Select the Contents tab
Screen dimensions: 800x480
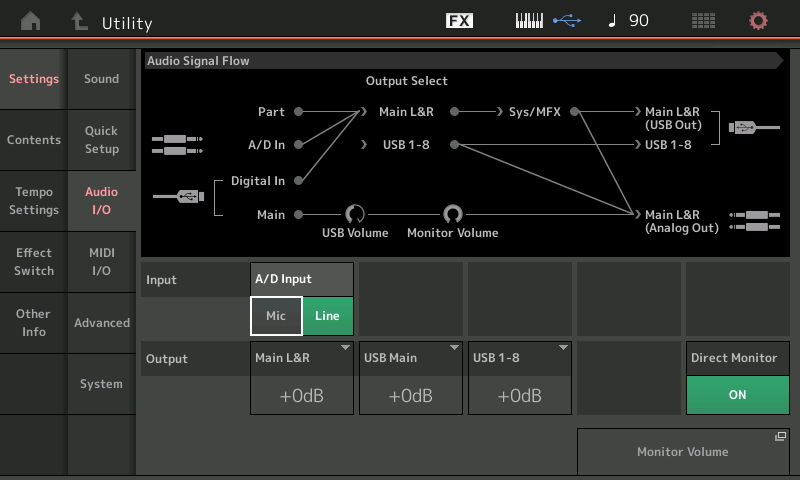[34, 140]
